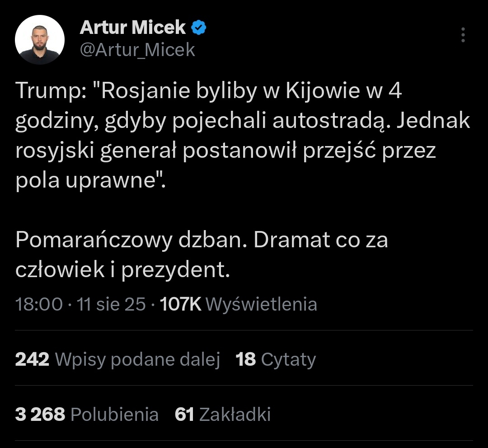
Task: Open the three-dot more options menu
Action: pyautogui.click(x=463, y=35)
